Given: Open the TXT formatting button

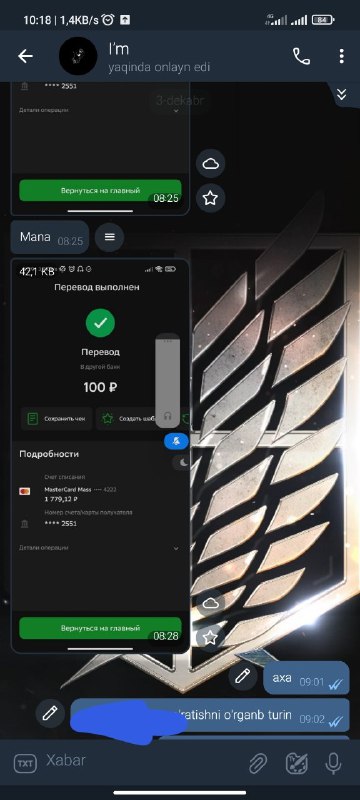Looking at the screenshot, I should [24, 764].
